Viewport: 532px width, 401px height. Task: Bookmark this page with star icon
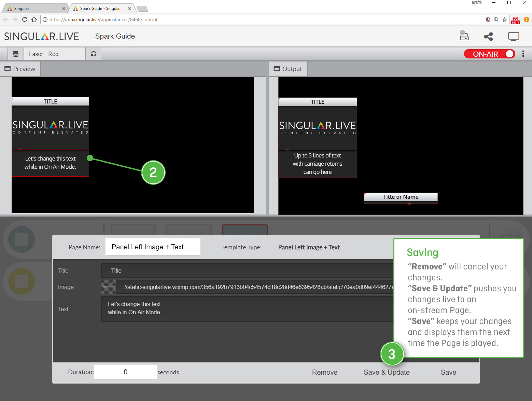tap(505, 19)
